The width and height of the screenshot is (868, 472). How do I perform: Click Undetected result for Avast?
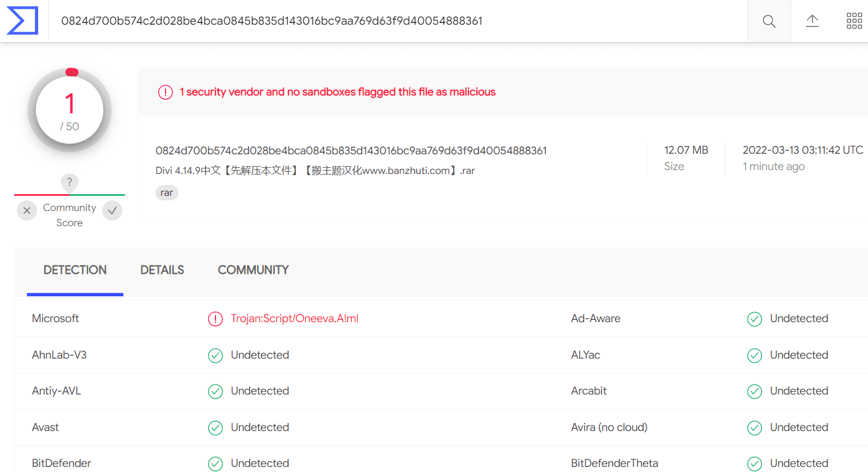click(x=260, y=427)
